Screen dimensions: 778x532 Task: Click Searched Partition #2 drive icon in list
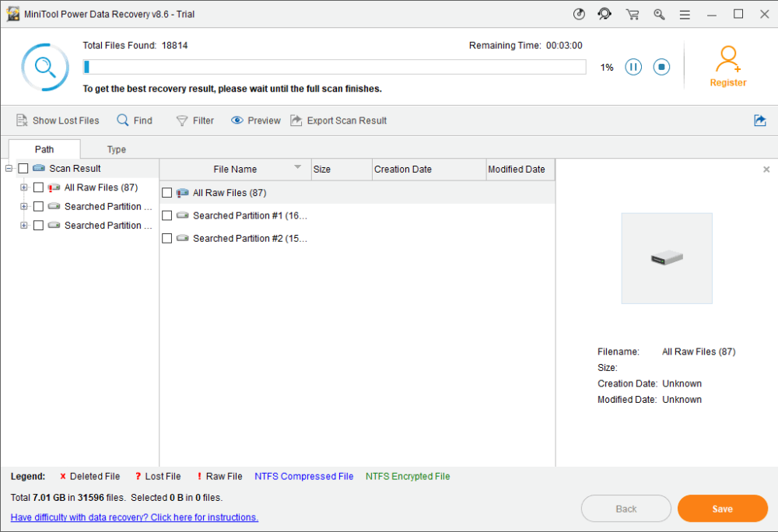click(x=183, y=238)
